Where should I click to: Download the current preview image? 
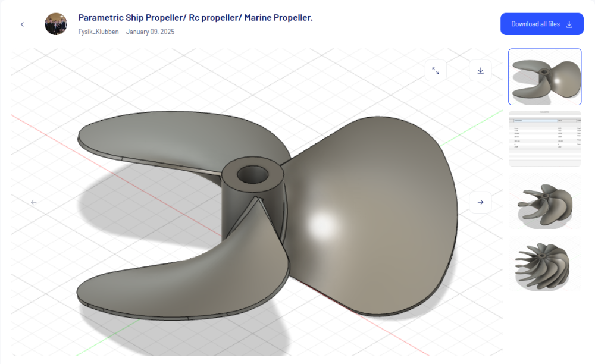click(x=480, y=71)
